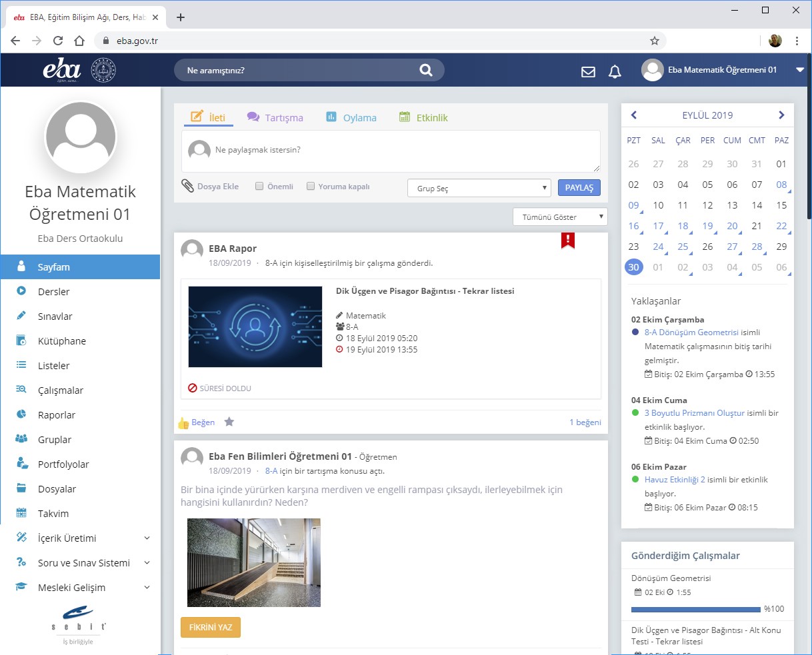This screenshot has height=655, width=812.
Task: Reload the page in the browser
Action: tap(58, 41)
